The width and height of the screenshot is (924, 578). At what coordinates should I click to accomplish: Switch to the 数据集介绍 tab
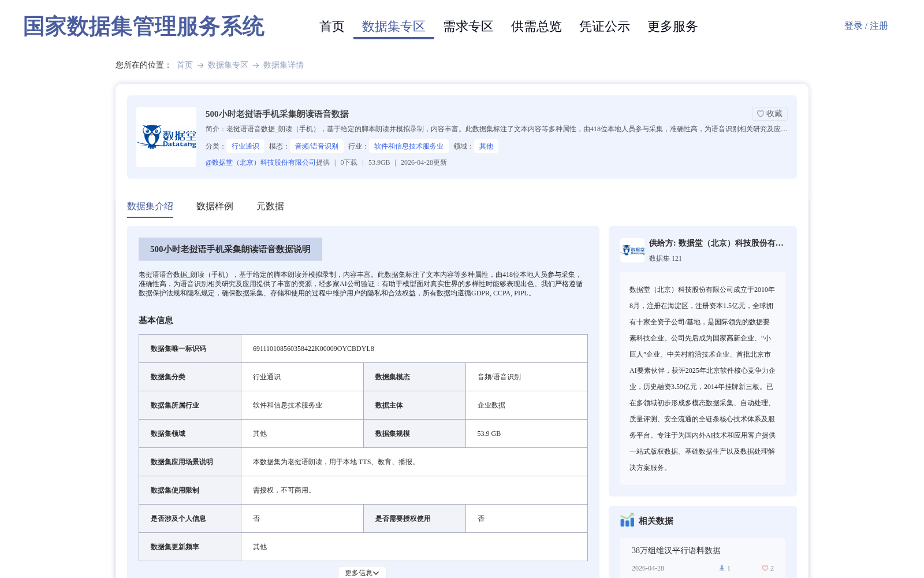150,206
